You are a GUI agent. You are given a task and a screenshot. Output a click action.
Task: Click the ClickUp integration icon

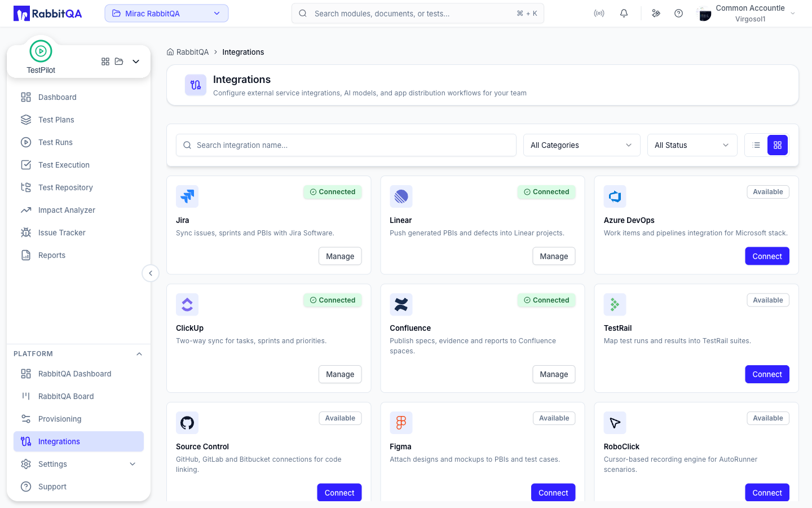click(187, 304)
